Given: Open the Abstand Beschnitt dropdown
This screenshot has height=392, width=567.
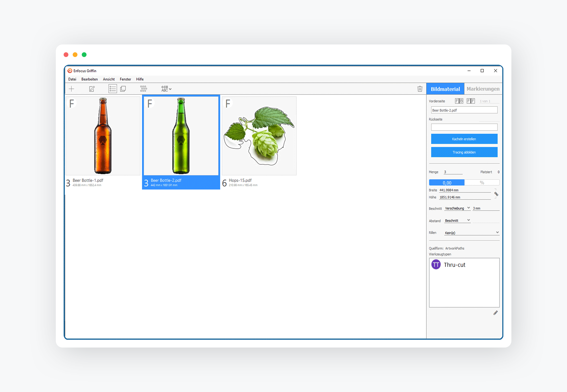Looking at the screenshot, I should point(457,220).
